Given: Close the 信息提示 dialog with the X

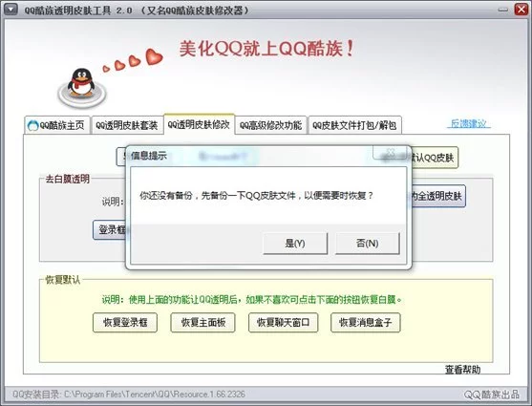Looking at the screenshot, I should tap(391, 152).
